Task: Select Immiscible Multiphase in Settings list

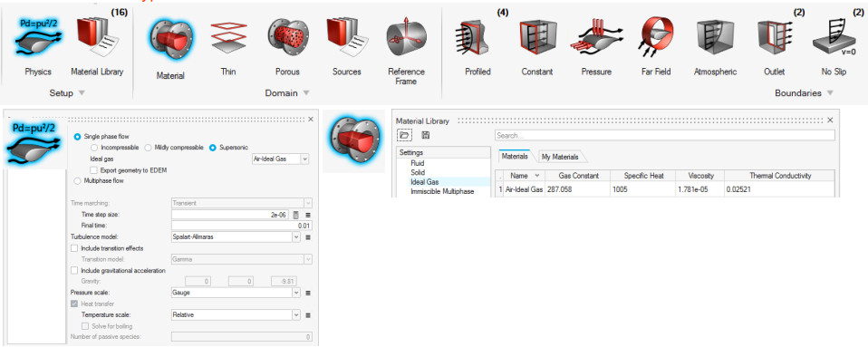Action: tap(442, 191)
